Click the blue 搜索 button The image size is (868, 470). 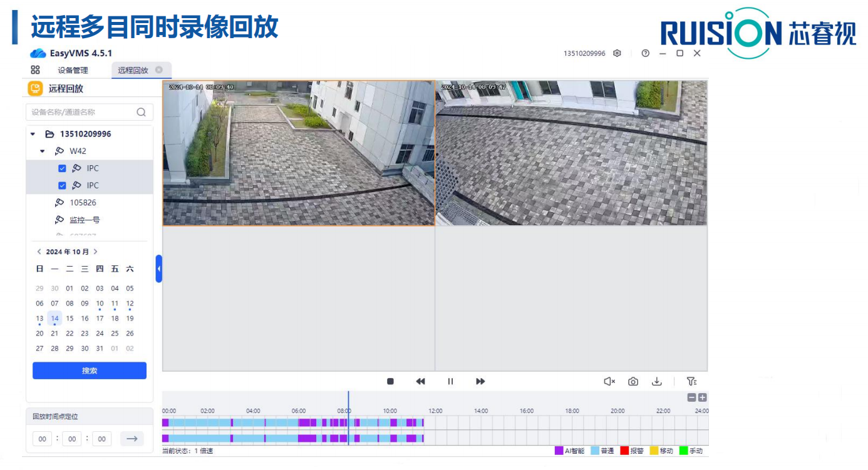point(90,370)
